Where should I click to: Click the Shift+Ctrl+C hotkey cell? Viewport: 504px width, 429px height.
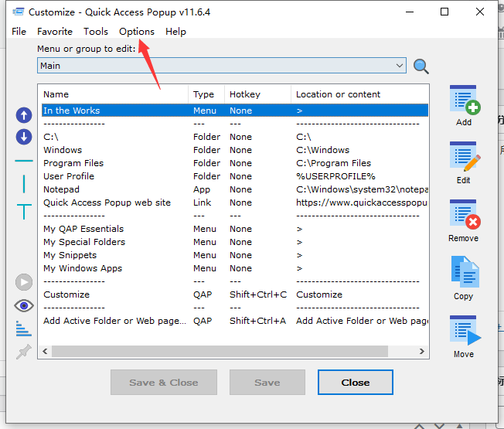click(258, 295)
